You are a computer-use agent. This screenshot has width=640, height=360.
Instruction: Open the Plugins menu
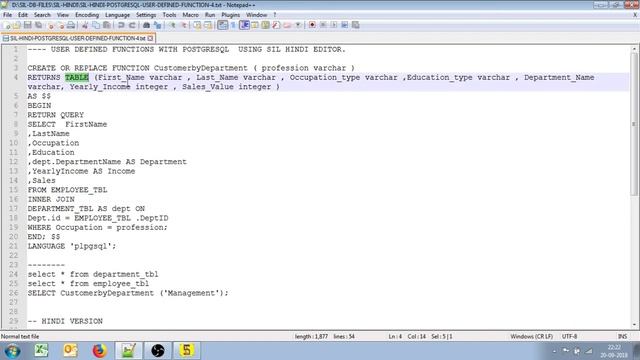(x=231, y=15)
